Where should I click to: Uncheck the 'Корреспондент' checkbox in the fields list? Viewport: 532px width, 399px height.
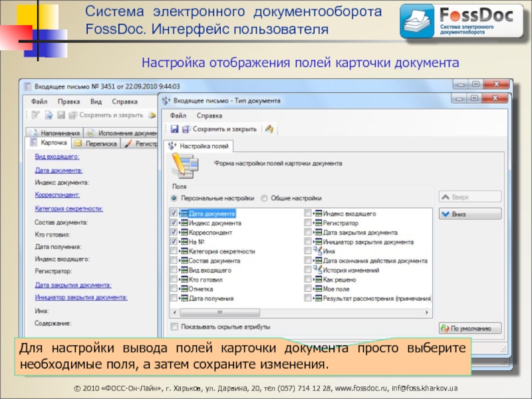[174, 232]
